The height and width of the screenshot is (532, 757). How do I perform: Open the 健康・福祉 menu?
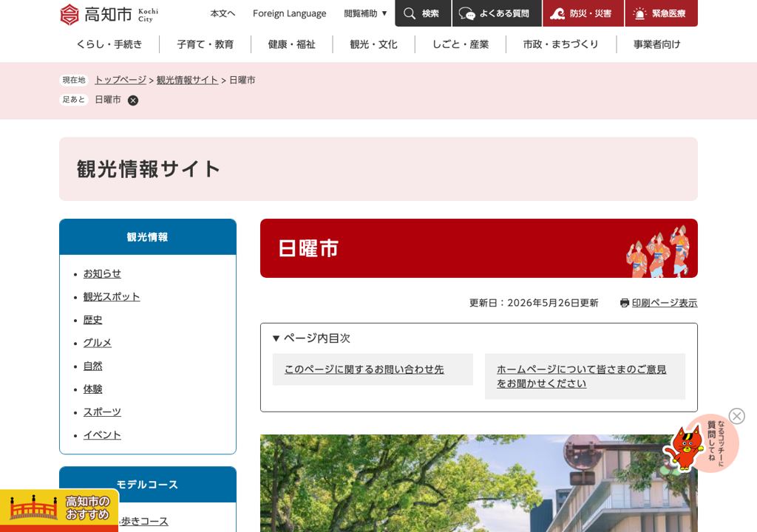tap(291, 44)
